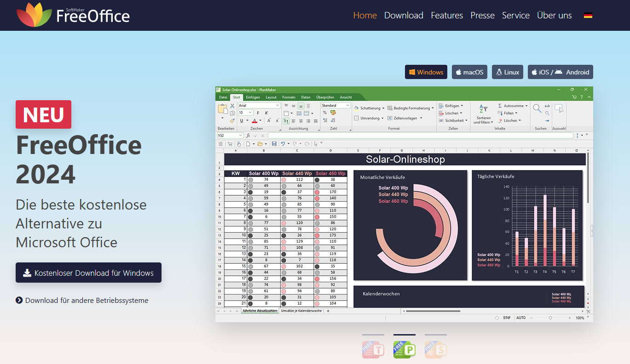Click the open folder icon in quick toolbar
630x364 pixels.
coord(260,144)
